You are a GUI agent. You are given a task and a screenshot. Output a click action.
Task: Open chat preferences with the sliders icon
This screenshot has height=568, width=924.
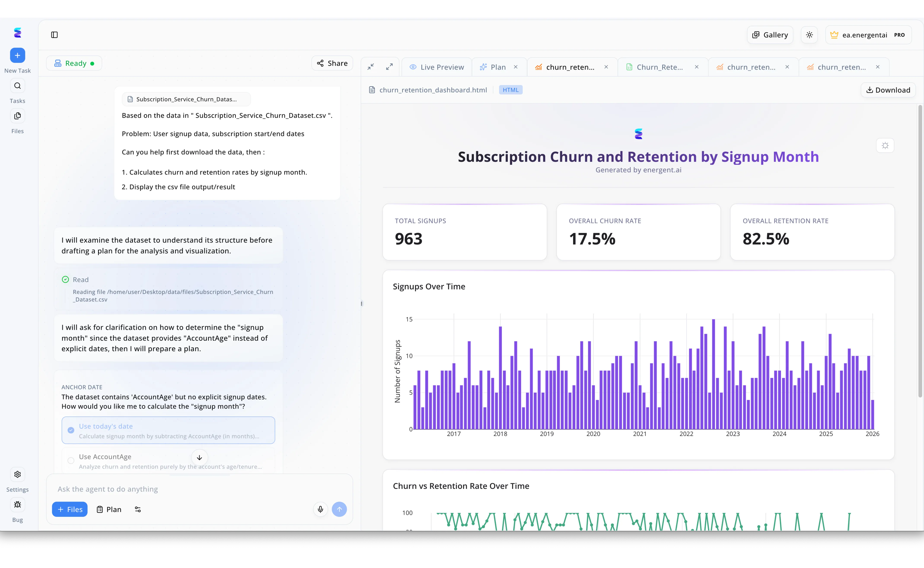point(137,509)
